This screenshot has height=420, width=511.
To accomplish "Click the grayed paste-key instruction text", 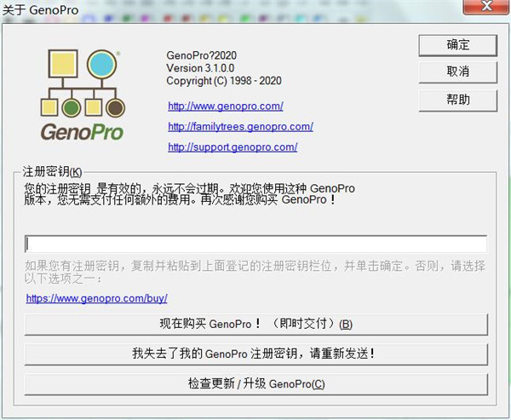I will (x=255, y=272).
